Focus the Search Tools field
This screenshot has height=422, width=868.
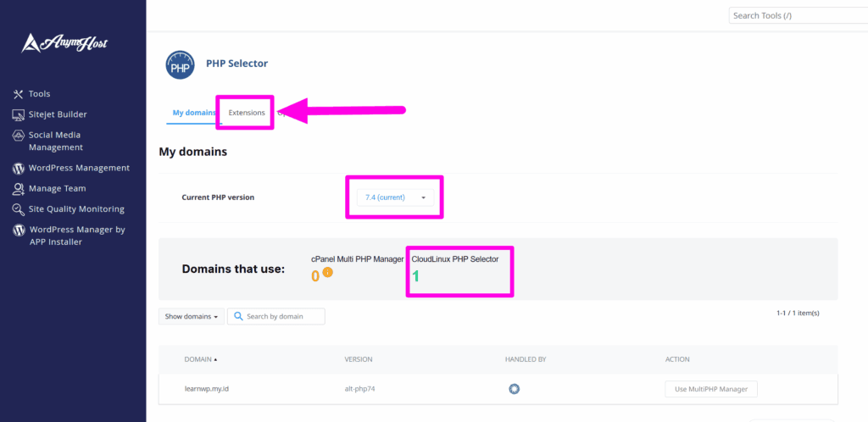(798, 15)
